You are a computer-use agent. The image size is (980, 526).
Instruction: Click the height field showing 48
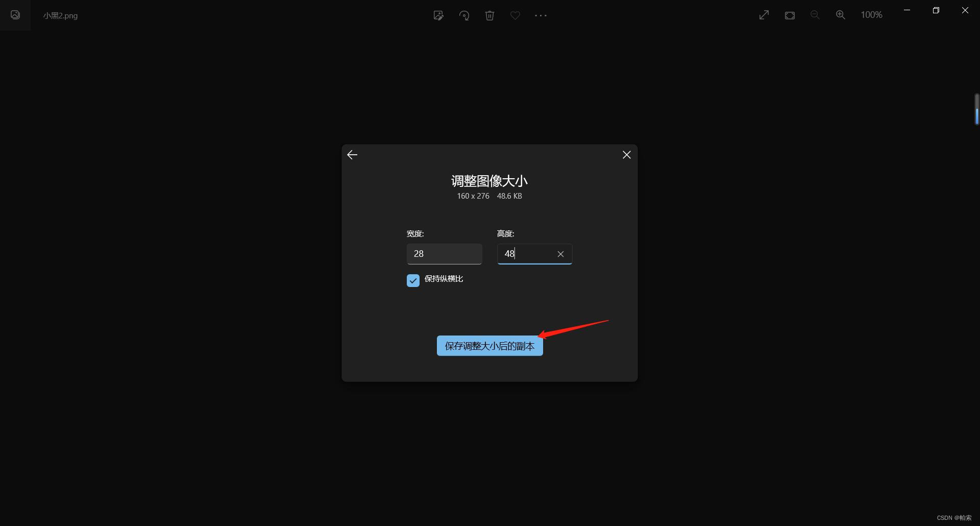tap(534, 254)
